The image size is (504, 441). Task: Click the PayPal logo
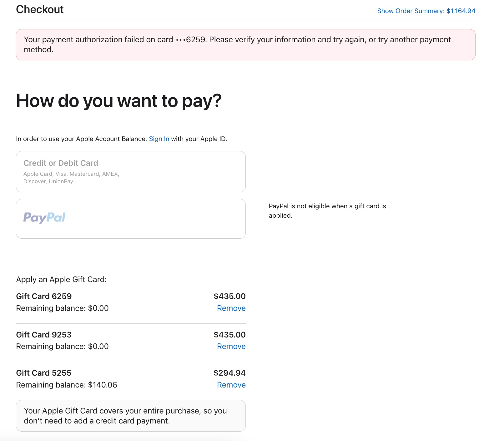click(x=44, y=217)
